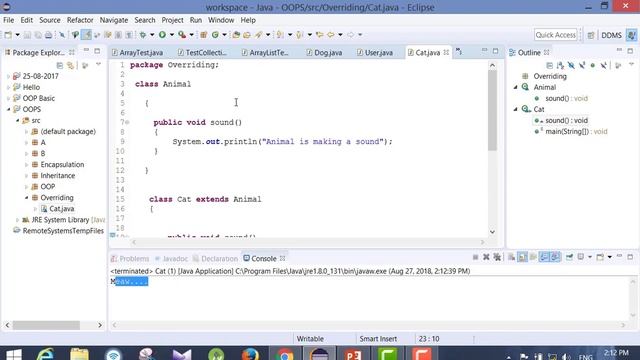Image resolution: width=640 pixels, height=360 pixels.
Task: Collapse the Animal class in Outline
Action: [516, 87]
